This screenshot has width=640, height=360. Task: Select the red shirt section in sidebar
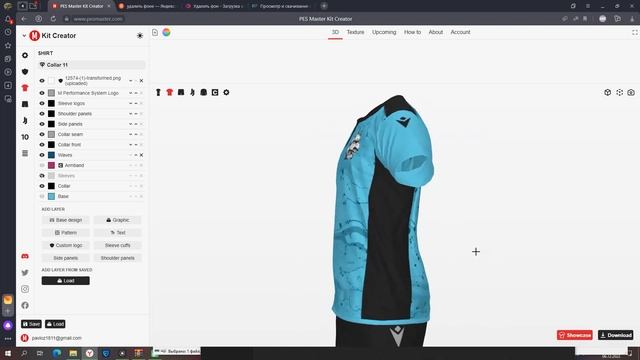(x=25, y=88)
